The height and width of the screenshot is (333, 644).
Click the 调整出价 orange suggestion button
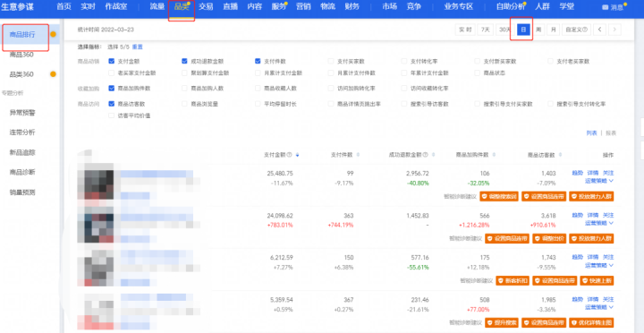[x=549, y=238]
